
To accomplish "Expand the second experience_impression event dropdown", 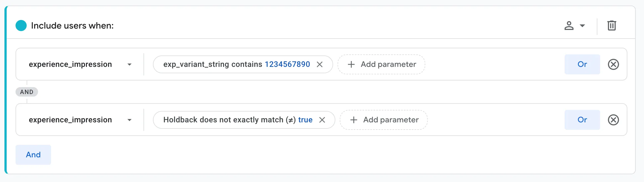I will point(129,120).
